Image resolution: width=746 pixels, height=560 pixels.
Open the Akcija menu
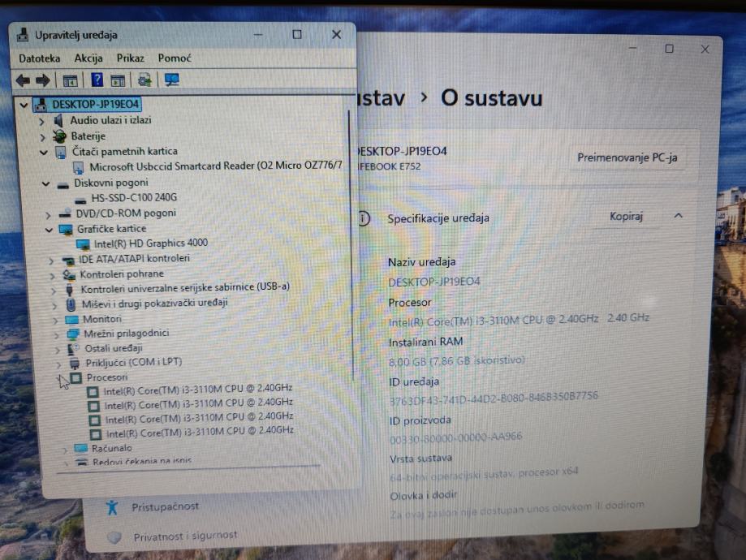coord(88,58)
